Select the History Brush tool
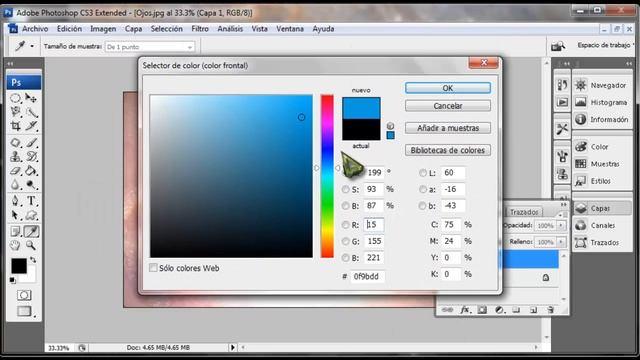This screenshot has height=360, width=640. click(x=31, y=157)
